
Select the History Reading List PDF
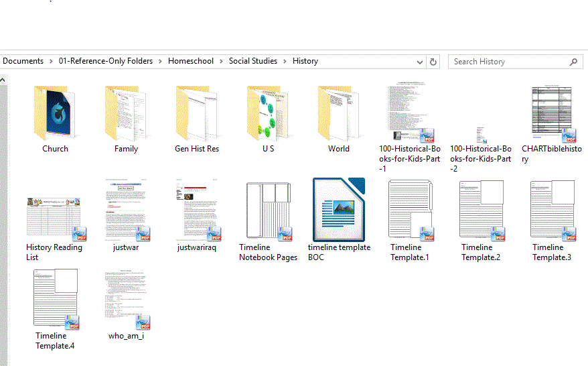(x=54, y=219)
